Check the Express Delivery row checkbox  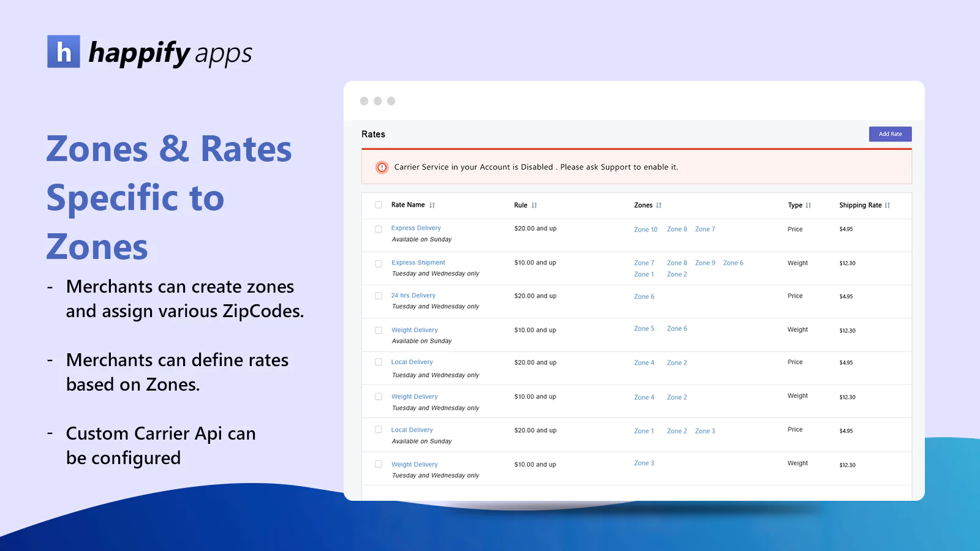click(x=379, y=229)
